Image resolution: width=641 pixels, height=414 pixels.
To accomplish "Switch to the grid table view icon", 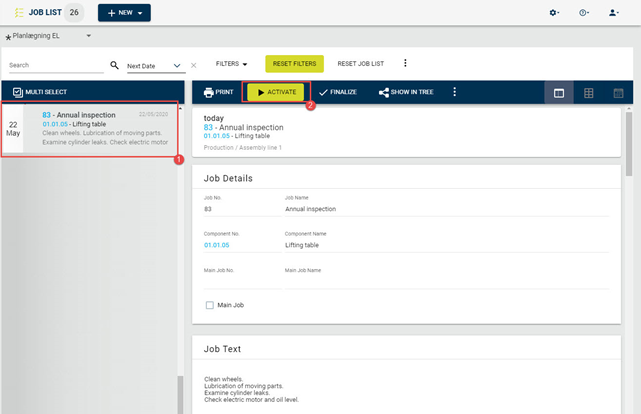I will pos(589,93).
